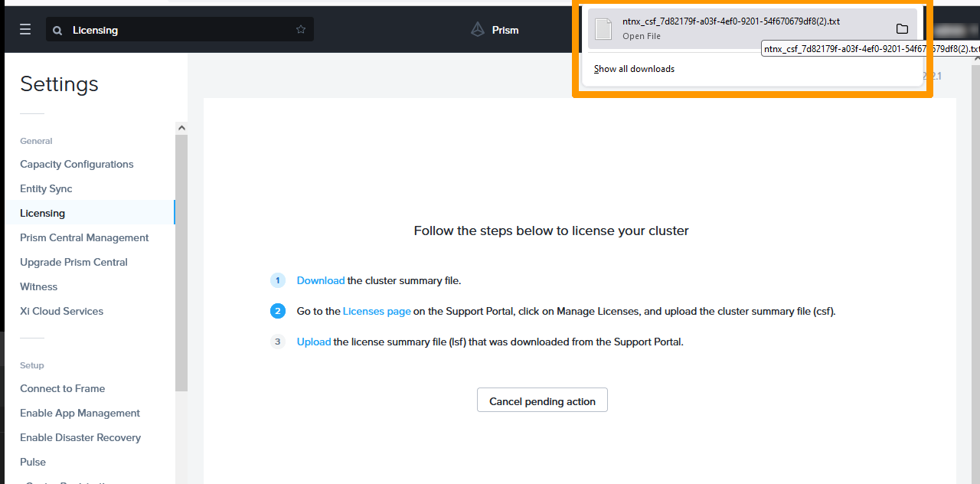The width and height of the screenshot is (980, 484).
Task: Bookmark search with the star icon
Action: pyautogui.click(x=301, y=30)
